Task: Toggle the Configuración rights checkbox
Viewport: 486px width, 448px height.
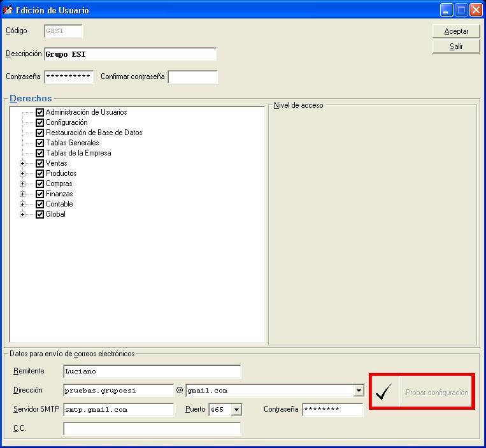Action: tap(40, 123)
